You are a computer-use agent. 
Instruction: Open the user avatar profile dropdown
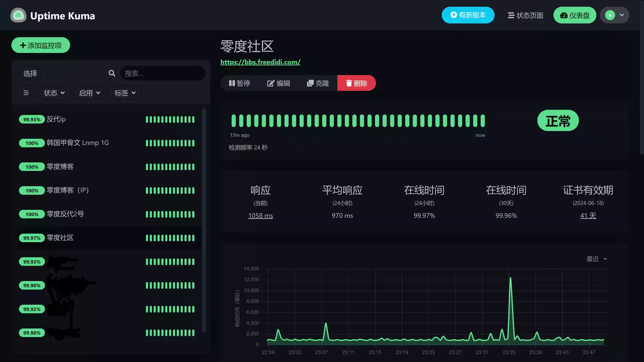615,15
